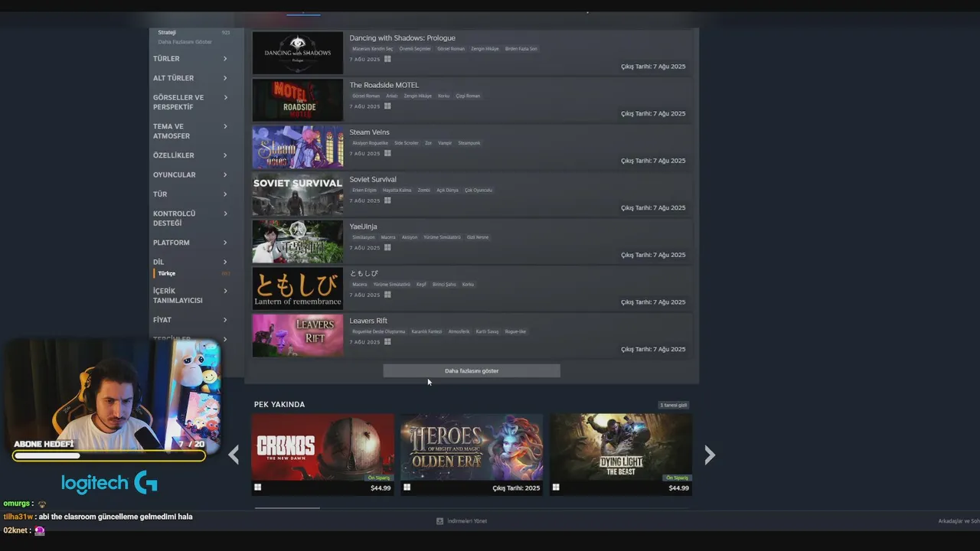980x551 pixels.
Task: Click the Daha fazlasını göster button
Action: click(x=472, y=370)
